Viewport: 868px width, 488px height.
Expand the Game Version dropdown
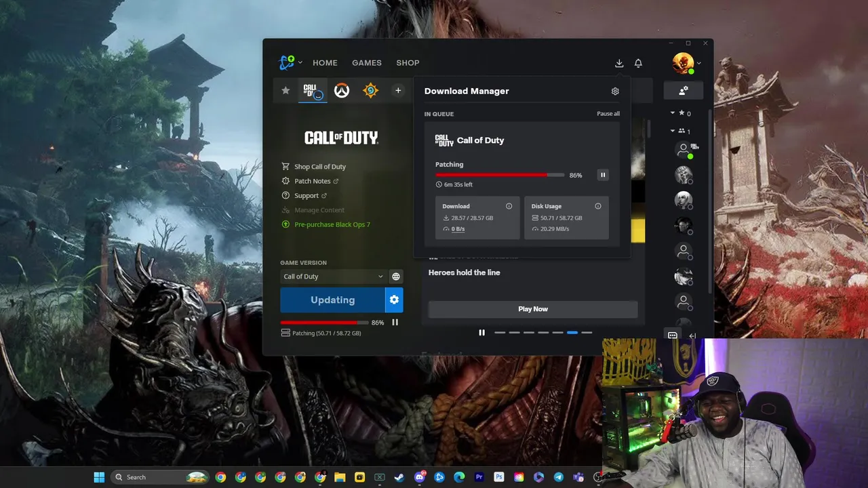coord(333,277)
